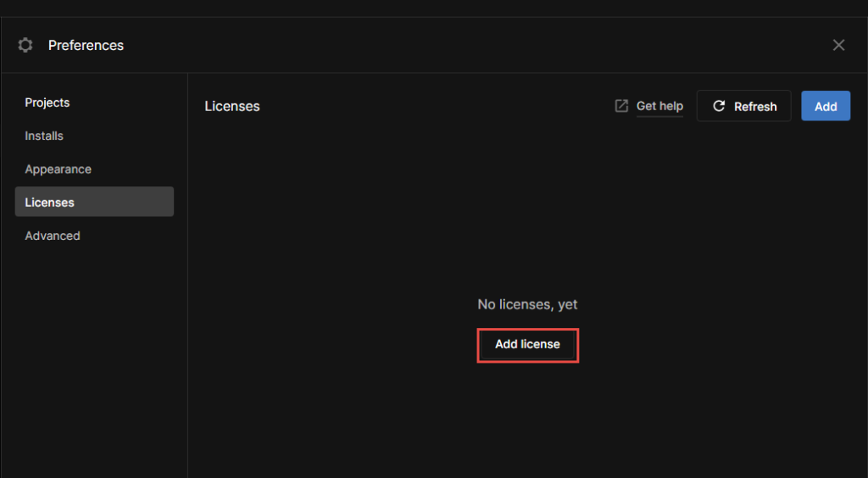This screenshot has width=868, height=478.
Task: Go to the Appearance settings
Action: click(58, 170)
